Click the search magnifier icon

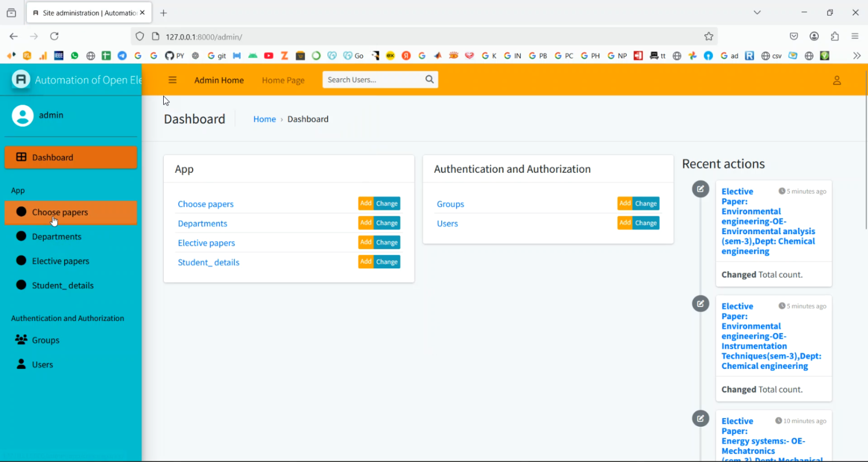point(429,80)
